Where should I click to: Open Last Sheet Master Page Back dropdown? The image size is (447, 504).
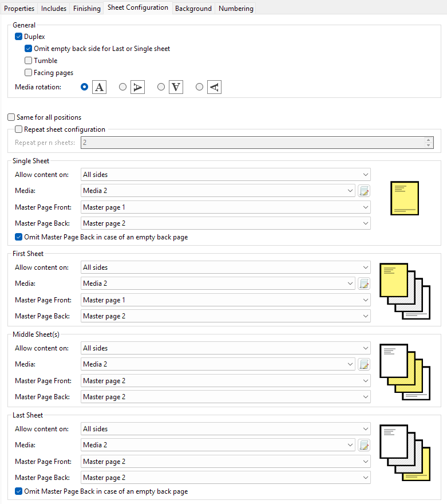226,478
